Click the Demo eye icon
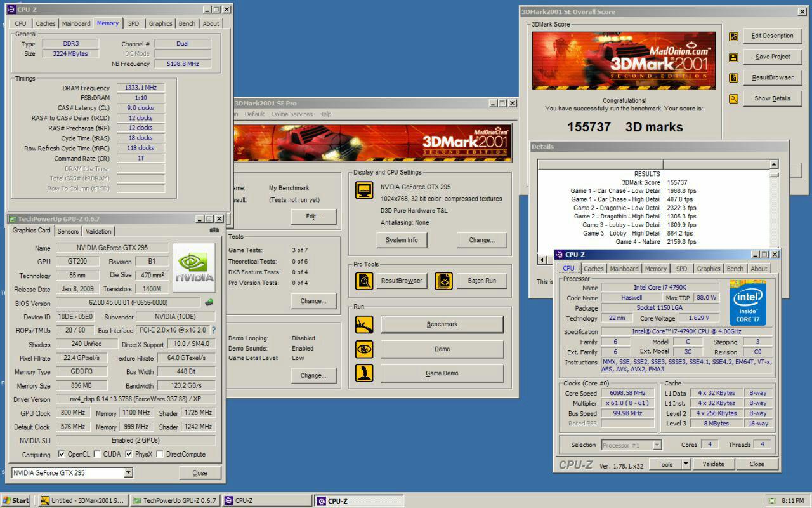The width and height of the screenshot is (812, 508). click(x=364, y=349)
